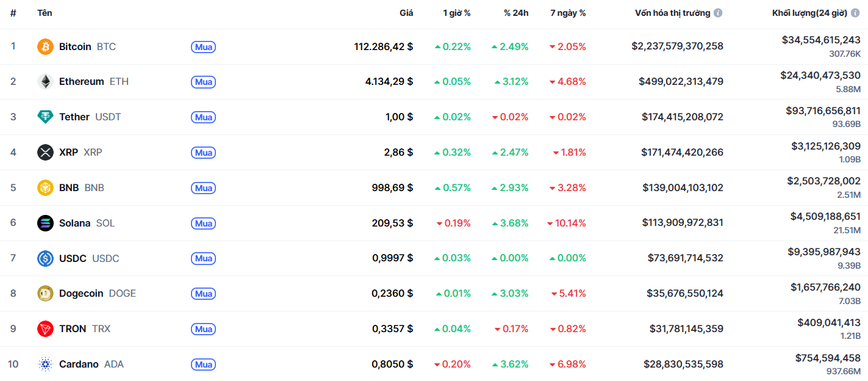
Task: Click the Mua button for Dogecoin
Action: [203, 294]
